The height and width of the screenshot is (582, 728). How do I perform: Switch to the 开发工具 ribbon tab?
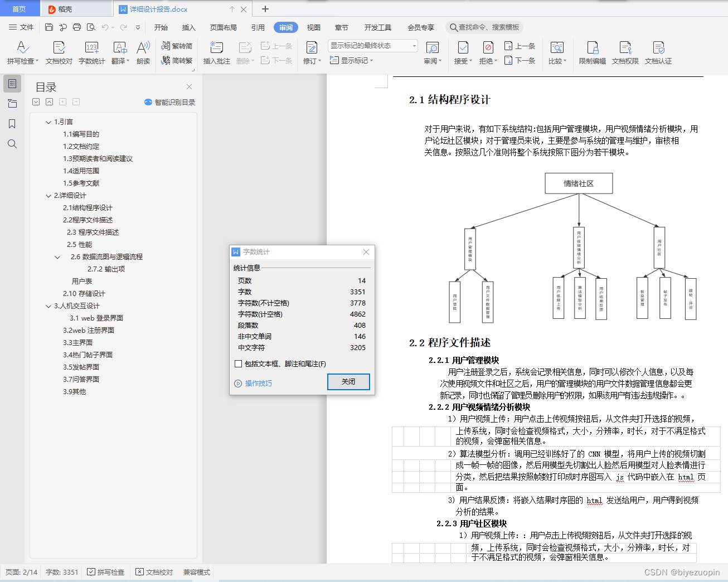point(378,27)
